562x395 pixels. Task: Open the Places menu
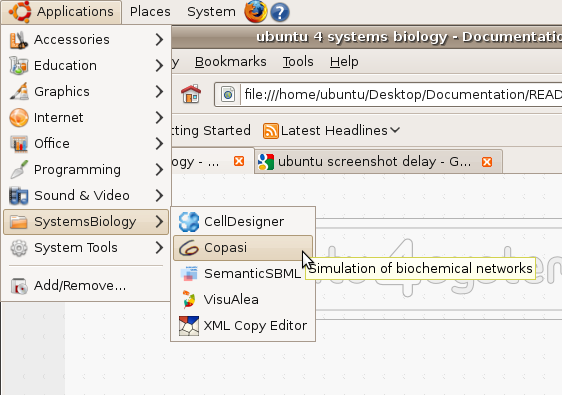150,12
